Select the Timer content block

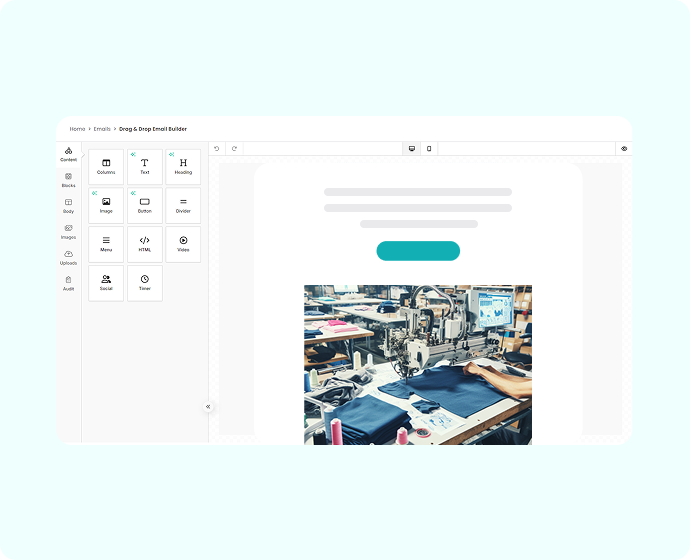(x=144, y=283)
